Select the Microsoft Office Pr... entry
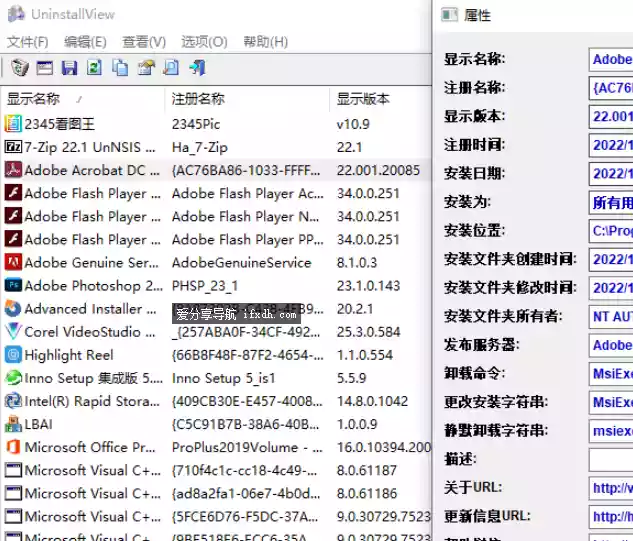Image resolution: width=633 pixels, height=541 pixels. 90,447
